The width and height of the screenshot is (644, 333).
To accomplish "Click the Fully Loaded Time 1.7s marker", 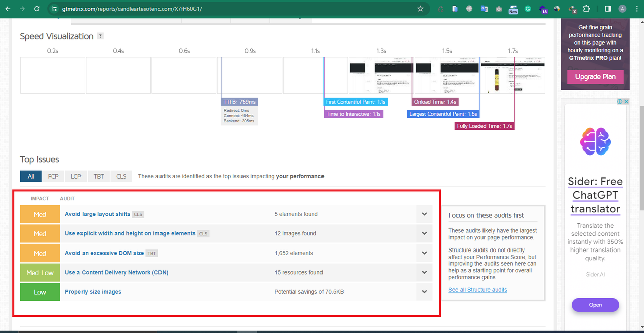I will (x=485, y=126).
